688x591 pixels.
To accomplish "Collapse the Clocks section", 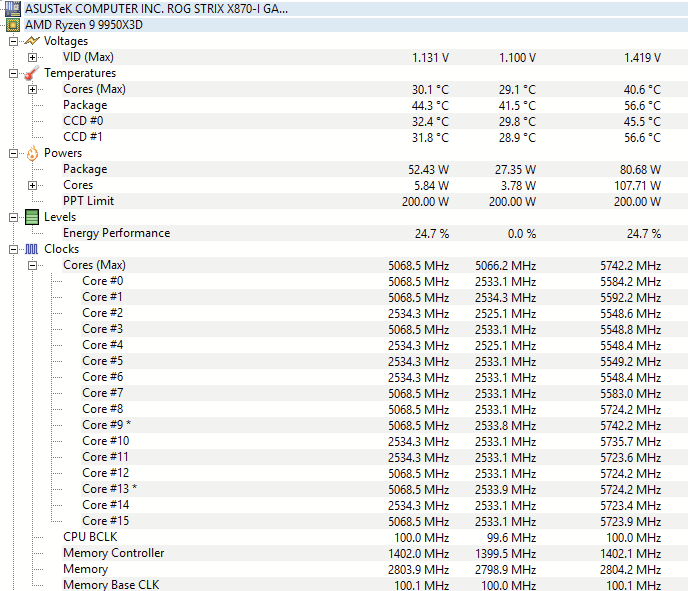I will [13, 249].
